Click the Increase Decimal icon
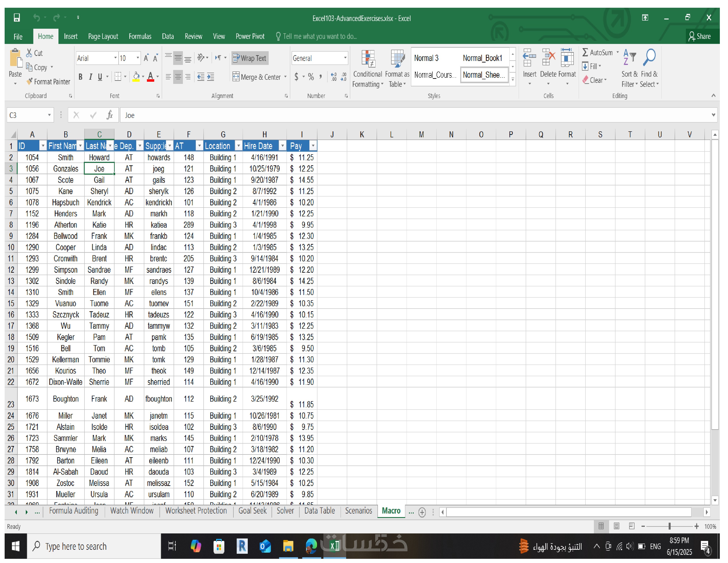The height and width of the screenshot is (563, 728). (333, 77)
